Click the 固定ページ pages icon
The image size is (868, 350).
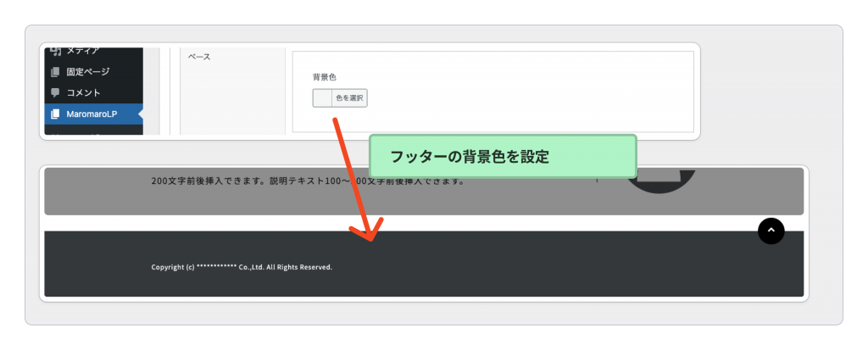pyautogui.click(x=55, y=72)
